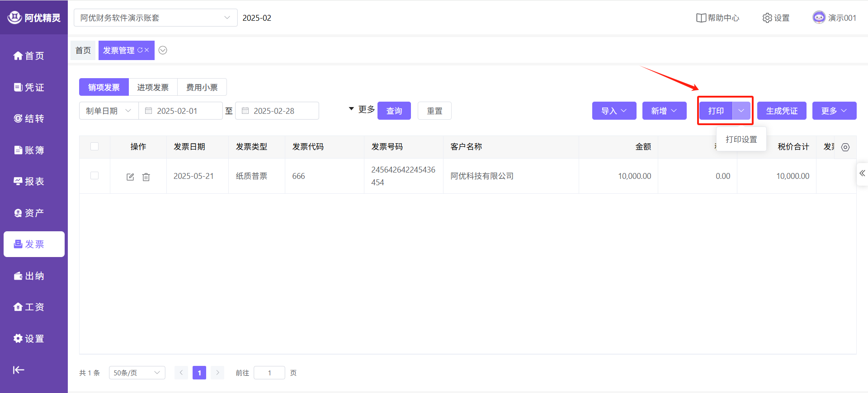Choose 打印设置 from the menu
Image resolution: width=868 pixels, height=393 pixels.
[741, 140]
